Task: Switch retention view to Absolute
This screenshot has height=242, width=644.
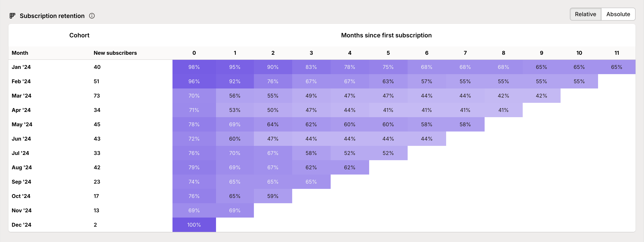Action: coord(618,14)
